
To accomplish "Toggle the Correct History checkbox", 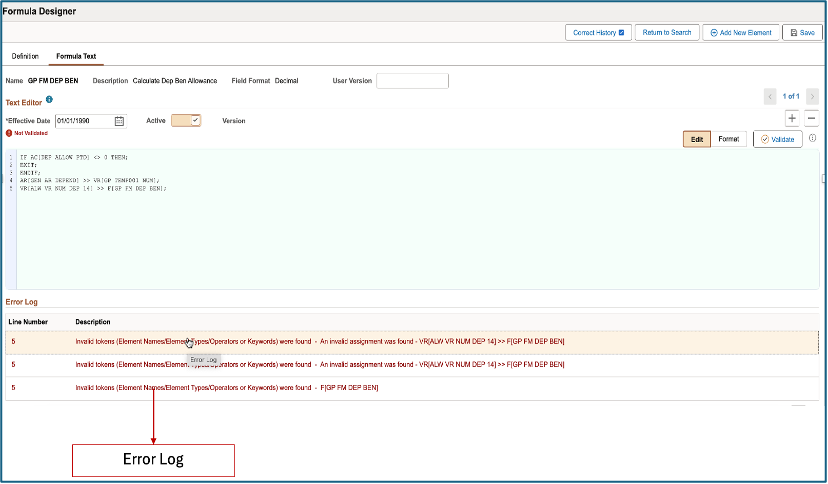I will pos(622,33).
